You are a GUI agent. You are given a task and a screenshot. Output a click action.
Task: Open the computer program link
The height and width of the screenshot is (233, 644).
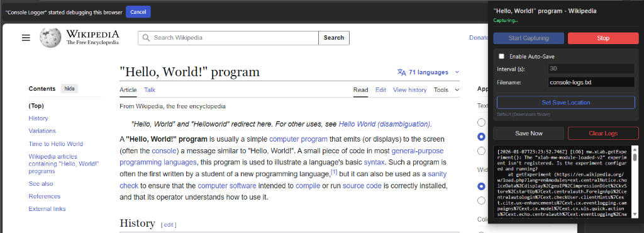click(298, 139)
